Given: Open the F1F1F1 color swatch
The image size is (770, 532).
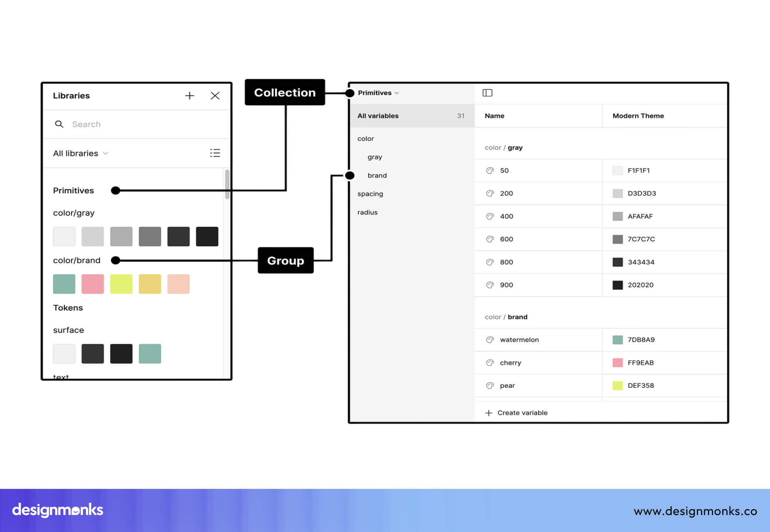Looking at the screenshot, I should coord(618,171).
